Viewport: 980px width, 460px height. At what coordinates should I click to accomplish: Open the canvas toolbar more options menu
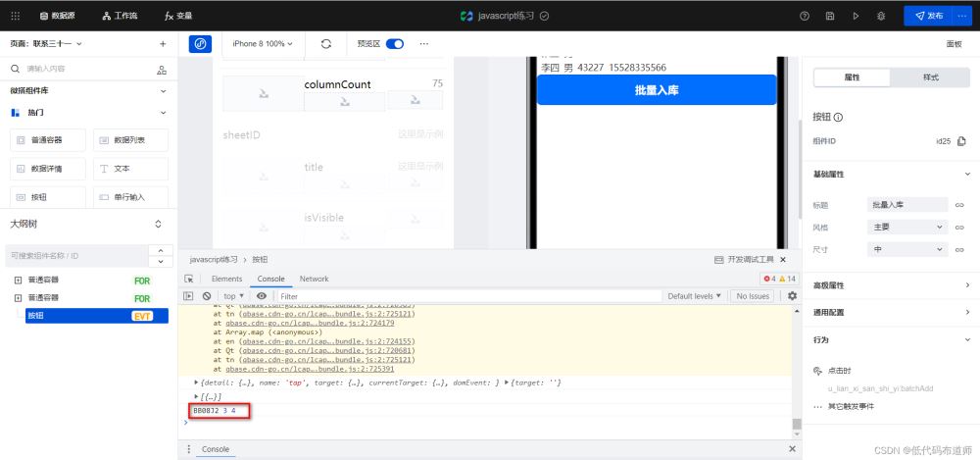pos(424,44)
